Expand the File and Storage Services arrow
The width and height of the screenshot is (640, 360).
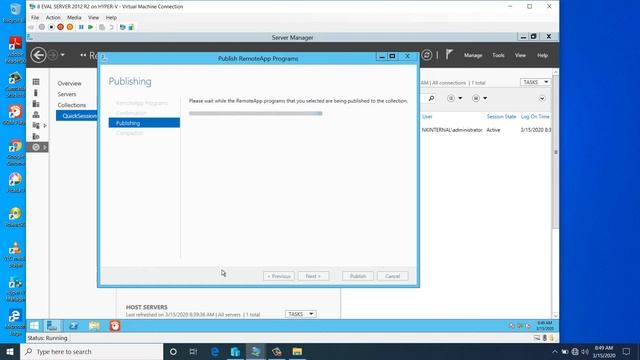coord(45,125)
